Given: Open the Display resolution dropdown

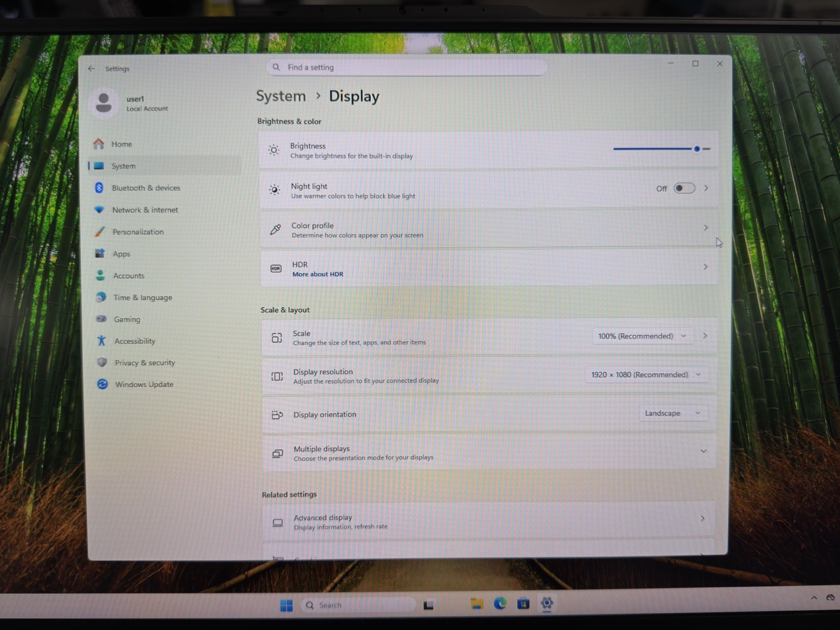Looking at the screenshot, I should pyautogui.click(x=646, y=374).
